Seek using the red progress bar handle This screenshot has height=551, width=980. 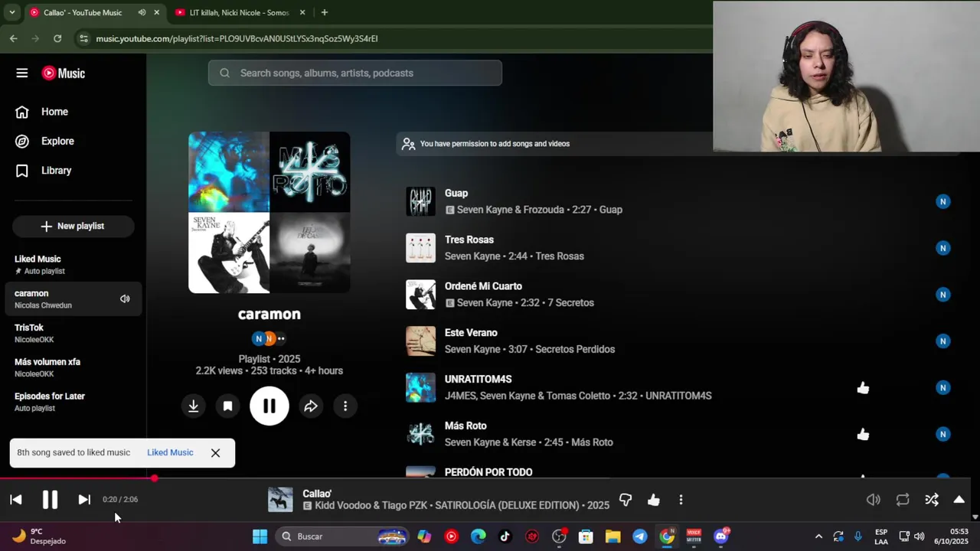pos(154,479)
